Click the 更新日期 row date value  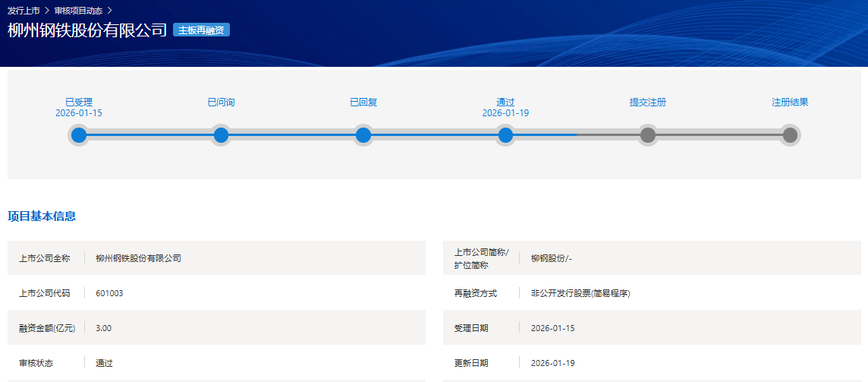coord(552,363)
